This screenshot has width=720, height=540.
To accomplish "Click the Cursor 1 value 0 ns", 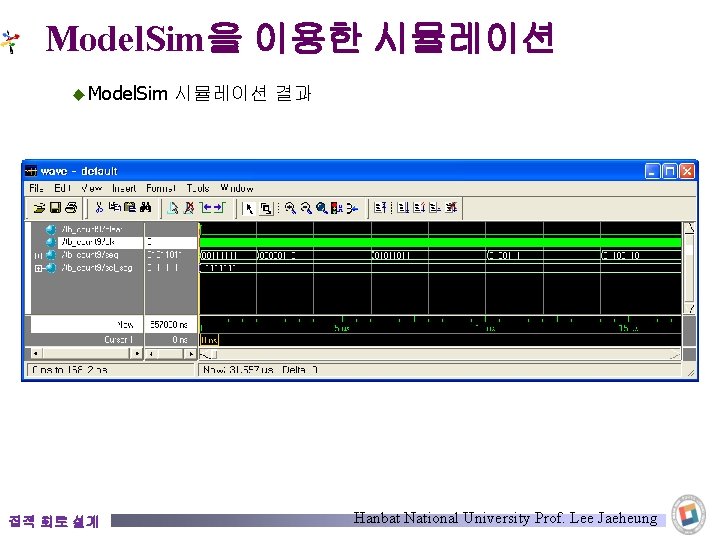I will pos(180,340).
